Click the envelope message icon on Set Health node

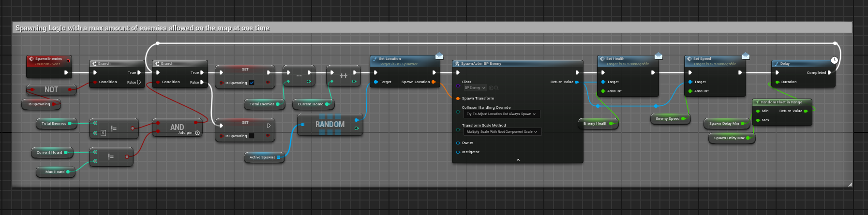[658, 57]
